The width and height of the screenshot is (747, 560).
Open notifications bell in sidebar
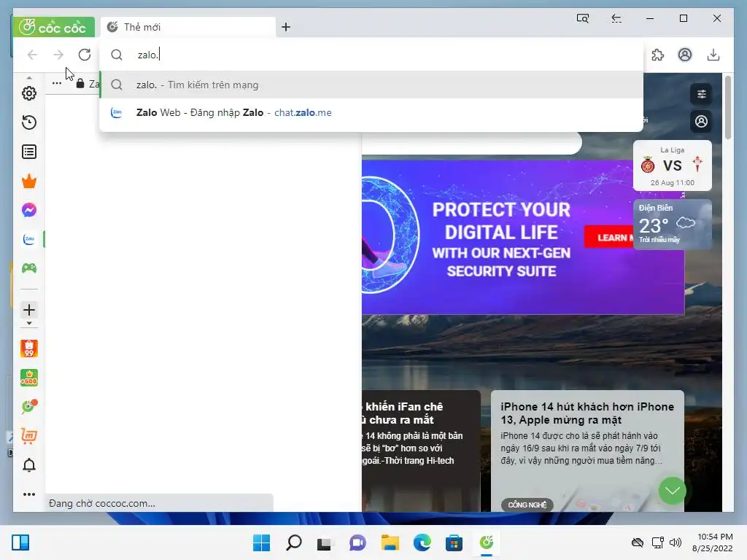[x=29, y=465]
